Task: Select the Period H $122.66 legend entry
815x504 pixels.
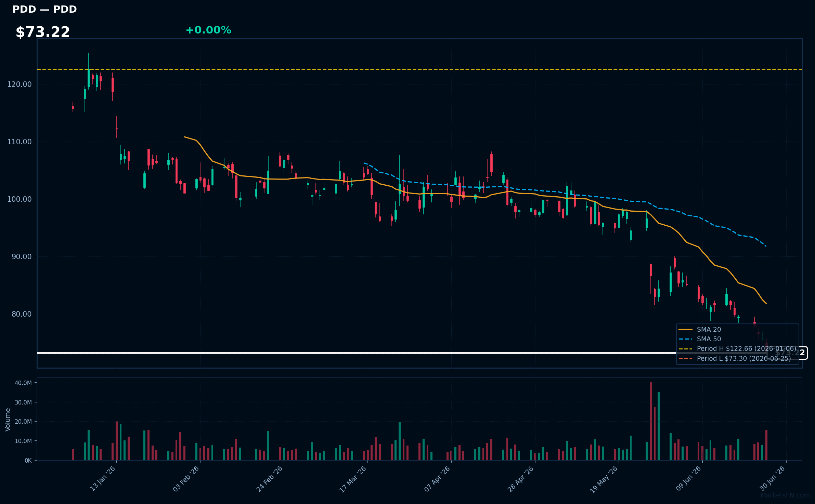Action: [x=737, y=349]
